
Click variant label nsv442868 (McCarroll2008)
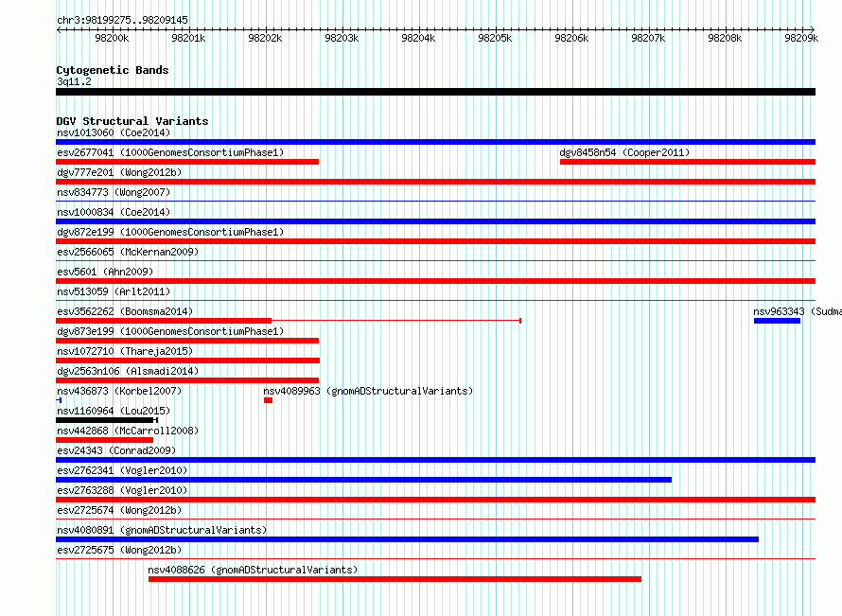[128, 431]
